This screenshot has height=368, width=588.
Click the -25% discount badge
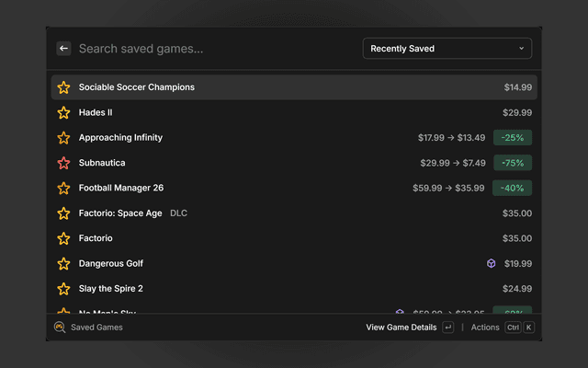pyautogui.click(x=513, y=138)
